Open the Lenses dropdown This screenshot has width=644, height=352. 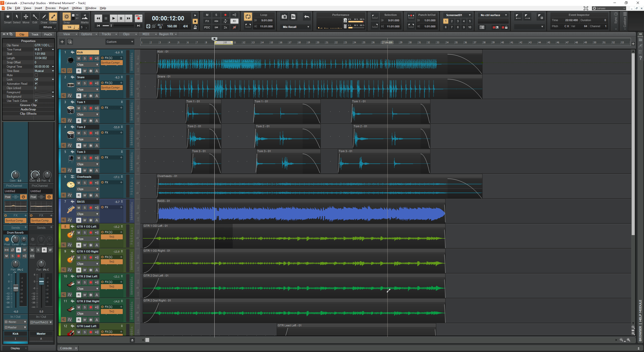pyautogui.click(x=609, y=8)
